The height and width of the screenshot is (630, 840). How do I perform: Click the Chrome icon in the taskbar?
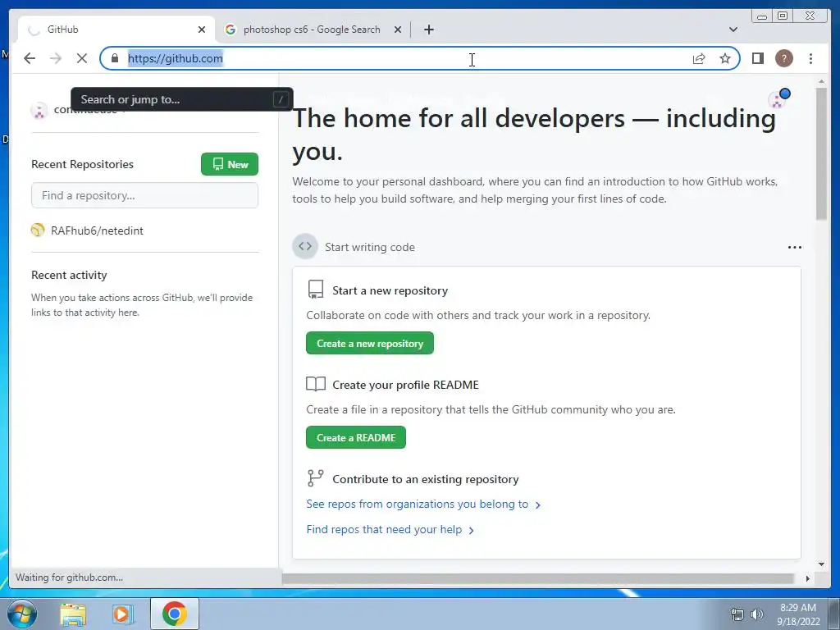[x=175, y=614]
